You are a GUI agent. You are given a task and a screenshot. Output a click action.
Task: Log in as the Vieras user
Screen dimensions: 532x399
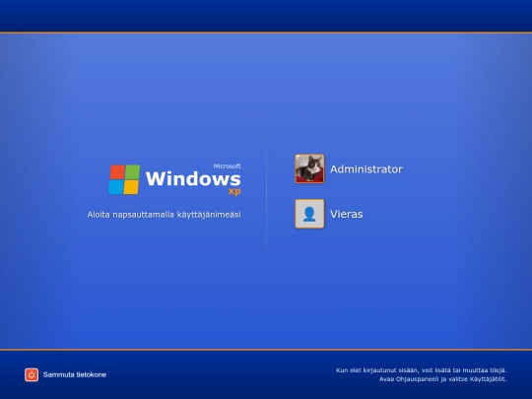(x=347, y=214)
